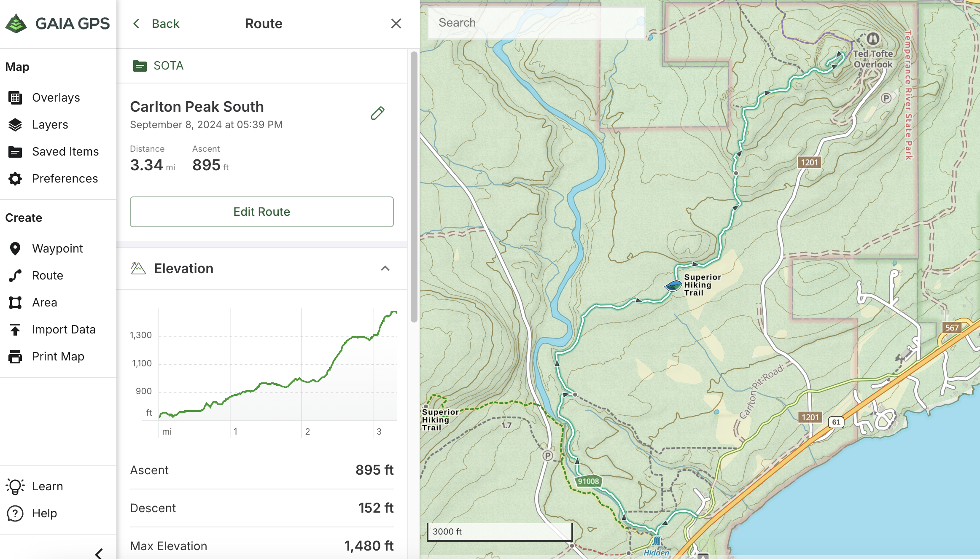This screenshot has width=980, height=559.
Task: Open the Help link
Action: 45,513
